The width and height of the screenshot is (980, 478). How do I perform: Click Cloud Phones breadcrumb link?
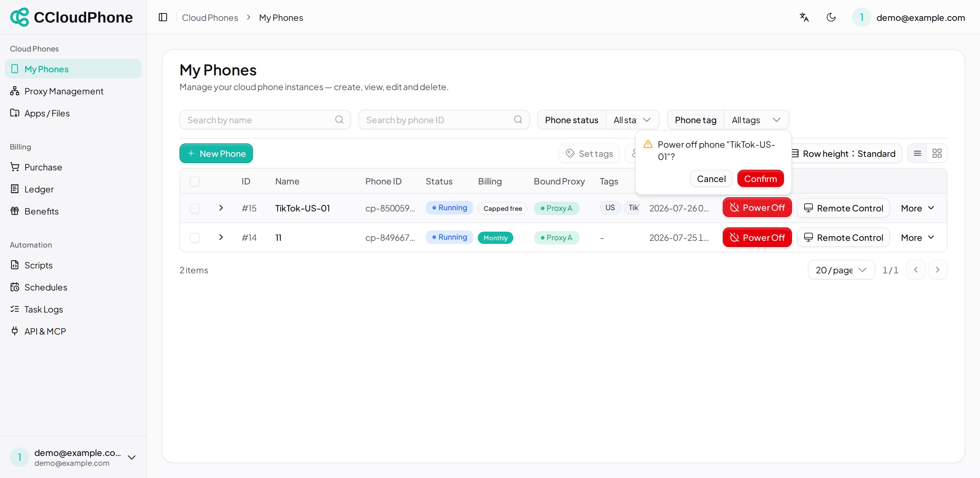click(x=210, y=17)
